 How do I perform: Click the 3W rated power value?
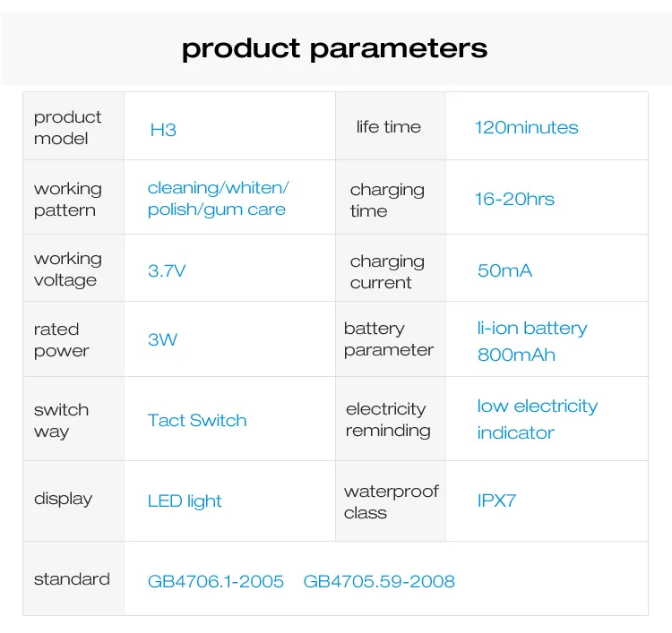[x=162, y=339]
